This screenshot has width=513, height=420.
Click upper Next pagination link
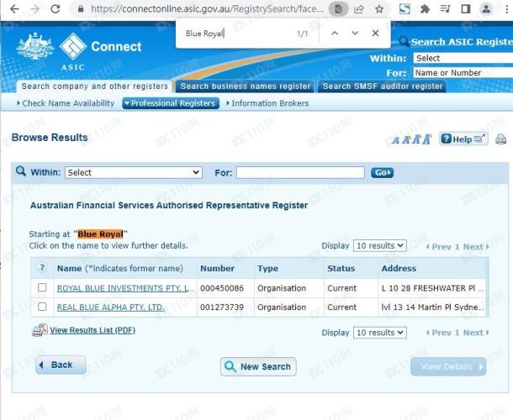[476, 247]
